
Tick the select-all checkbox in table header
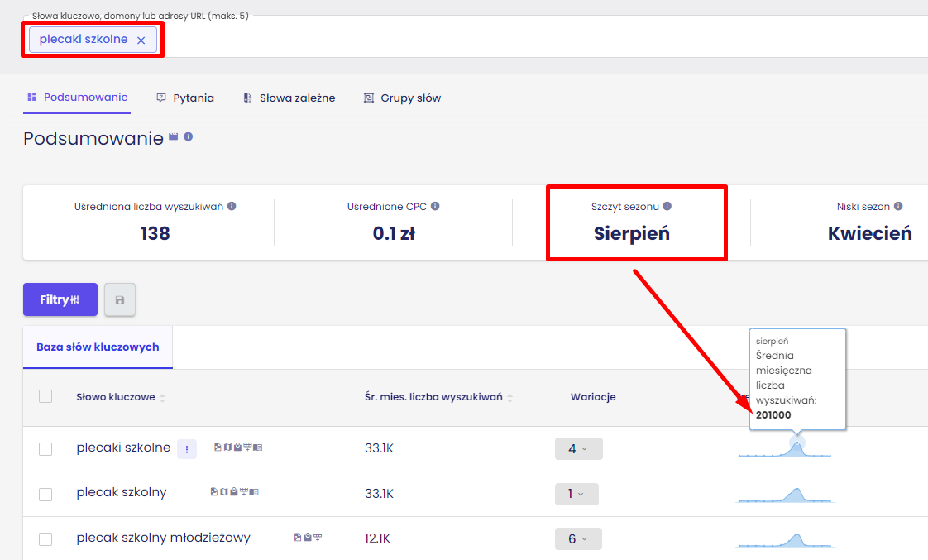45,396
